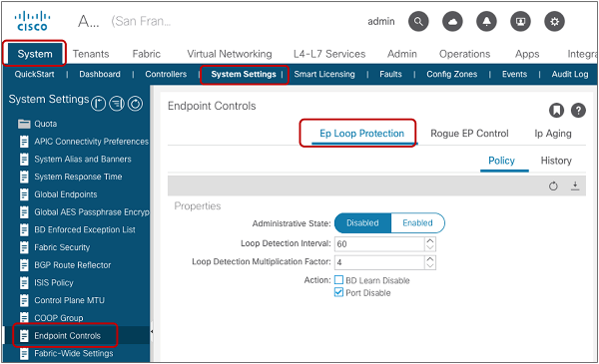The width and height of the screenshot is (599, 364).
Task: Go to Dashboard submenu
Action: coord(100,74)
